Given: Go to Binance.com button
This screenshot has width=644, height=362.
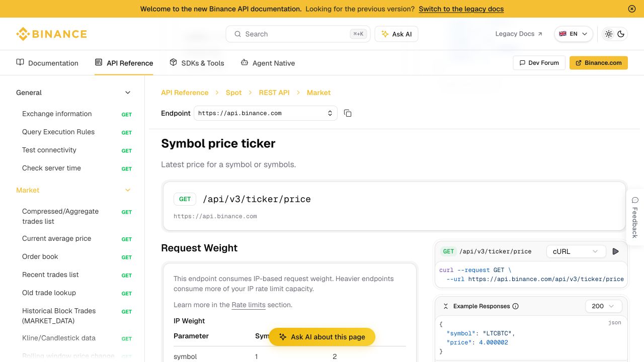Looking at the screenshot, I should pyautogui.click(x=599, y=63).
